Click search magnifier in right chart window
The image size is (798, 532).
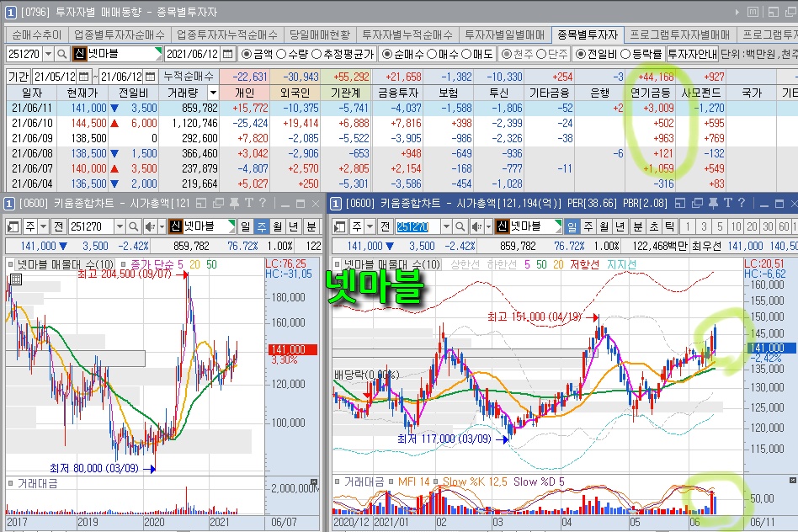point(460,226)
